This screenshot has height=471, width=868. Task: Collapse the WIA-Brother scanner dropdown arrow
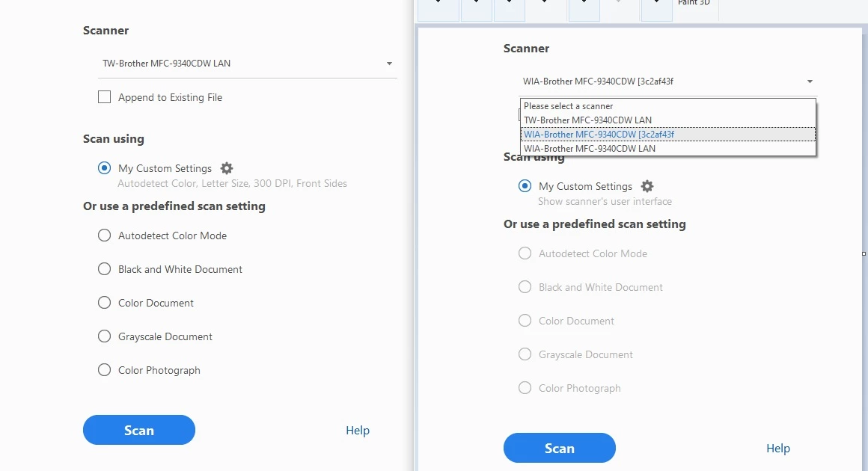pos(810,81)
